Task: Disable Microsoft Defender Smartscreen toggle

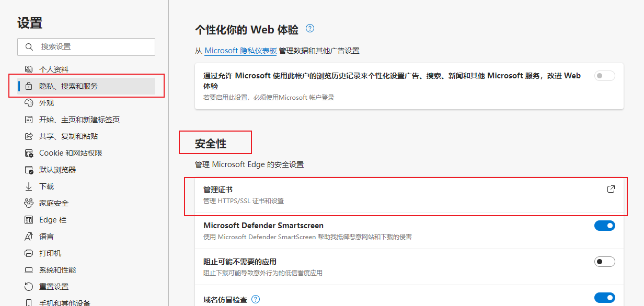Action: click(604, 226)
